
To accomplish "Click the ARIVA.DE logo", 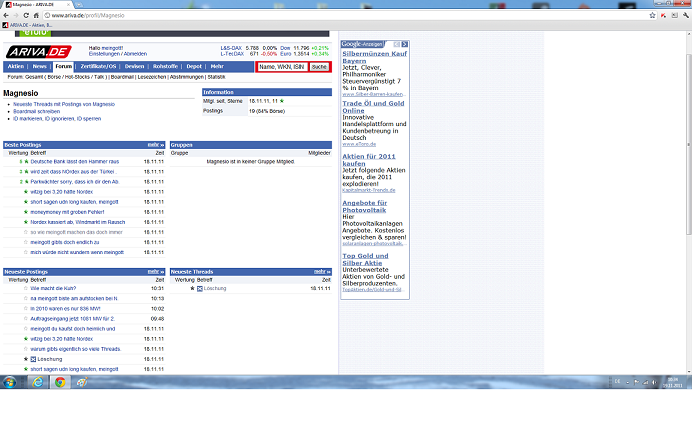I will tap(39, 52).
